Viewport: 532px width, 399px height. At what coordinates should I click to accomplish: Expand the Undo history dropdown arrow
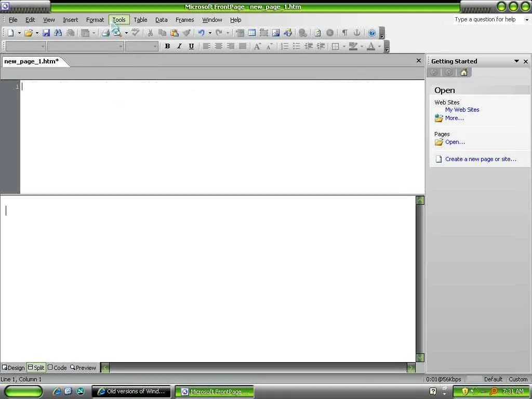(210, 33)
